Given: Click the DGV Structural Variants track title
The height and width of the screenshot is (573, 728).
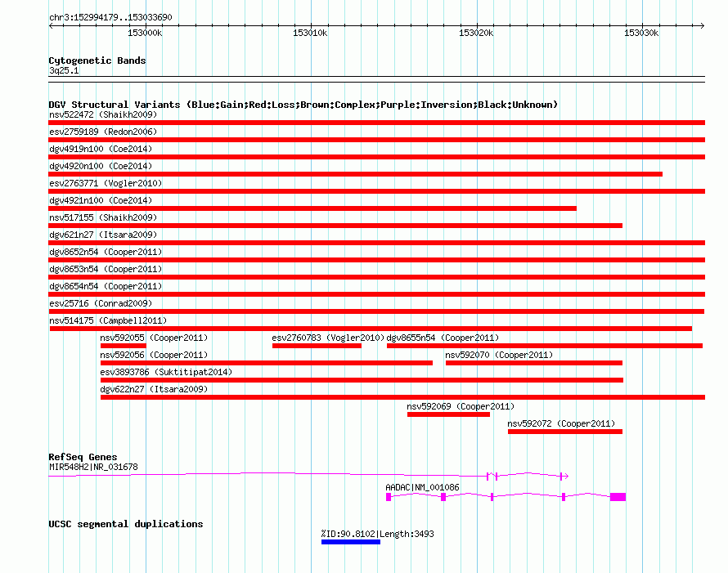Looking at the screenshot, I should [x=303, y=105].
